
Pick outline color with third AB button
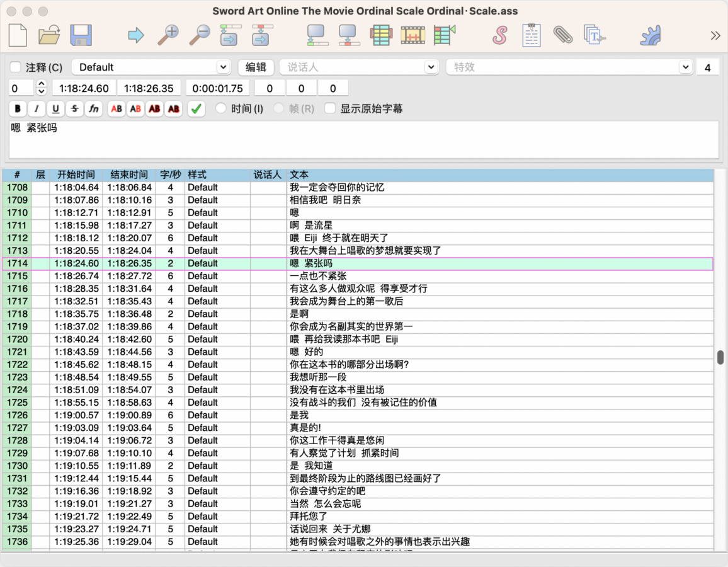155,108
